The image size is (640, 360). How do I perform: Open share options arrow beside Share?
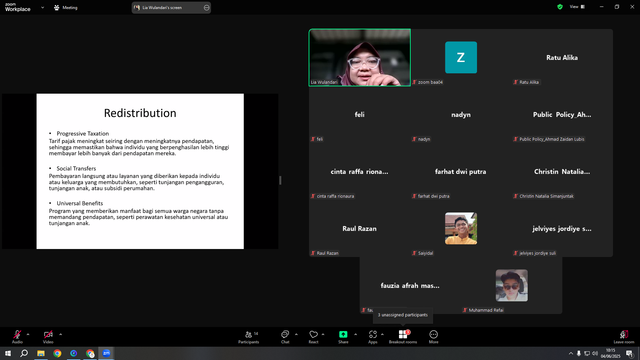355,334
